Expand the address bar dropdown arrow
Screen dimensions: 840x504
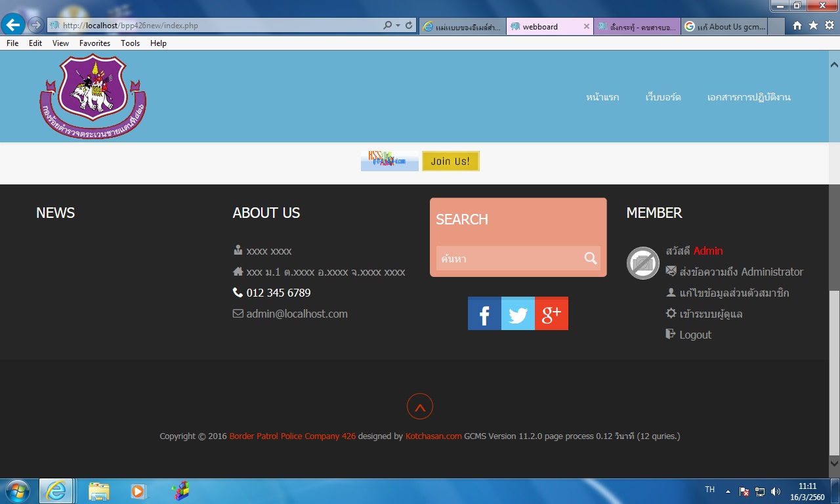click(398, 26)
